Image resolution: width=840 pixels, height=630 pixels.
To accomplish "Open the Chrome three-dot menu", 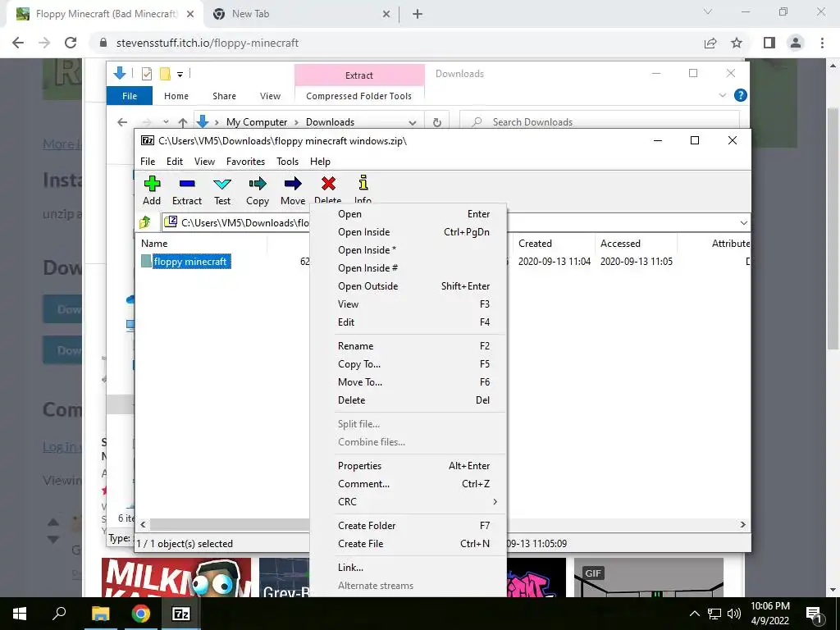I will click(822, 43).
